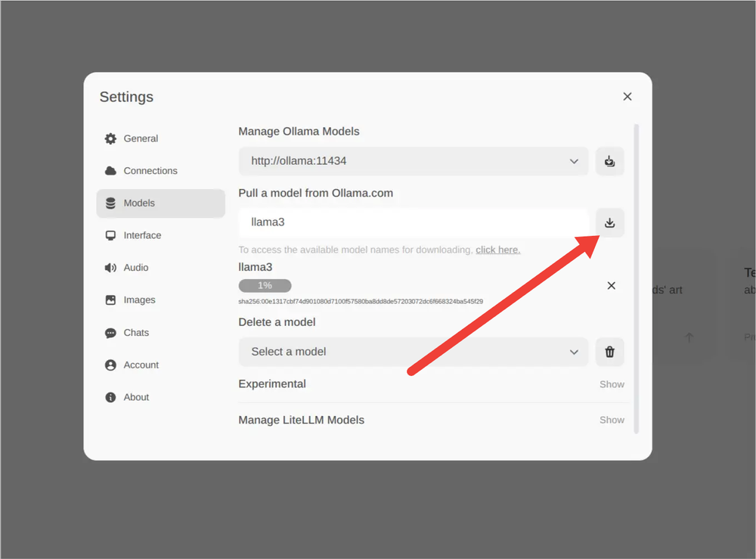Click the 1% download progress bar
This screenshot has height=559, width=756.
pos(265,286)
